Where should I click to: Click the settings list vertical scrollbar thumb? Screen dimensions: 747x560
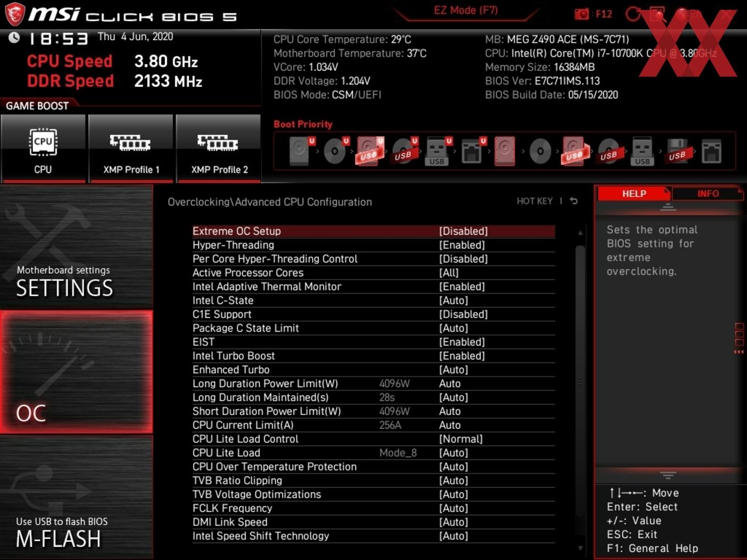click(x=580, y=382)
